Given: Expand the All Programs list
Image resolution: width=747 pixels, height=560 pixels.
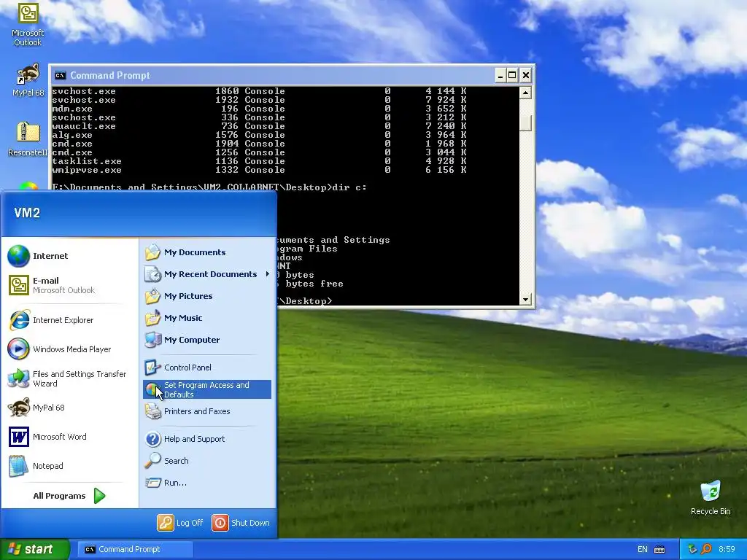Looking at the screenshot, I should click(x=69, y=496).
